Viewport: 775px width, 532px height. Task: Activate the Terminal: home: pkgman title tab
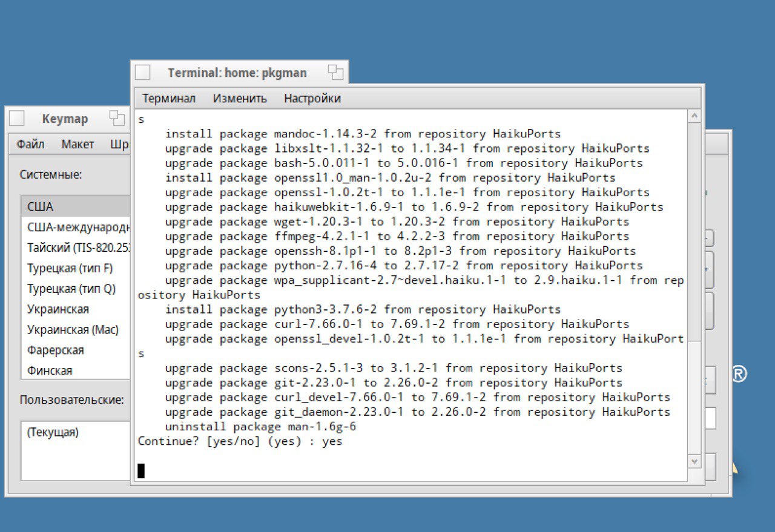(x=237, y=73)
